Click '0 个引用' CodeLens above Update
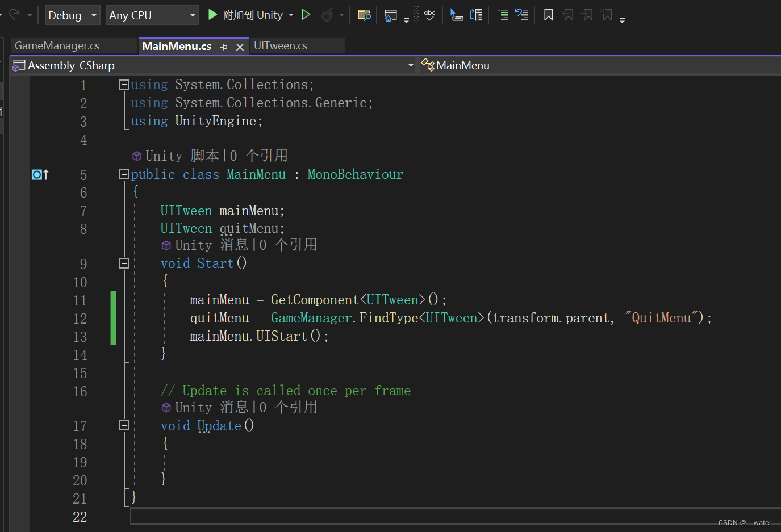This screenshot has width=781, height=532. click(x=288, y=408)
